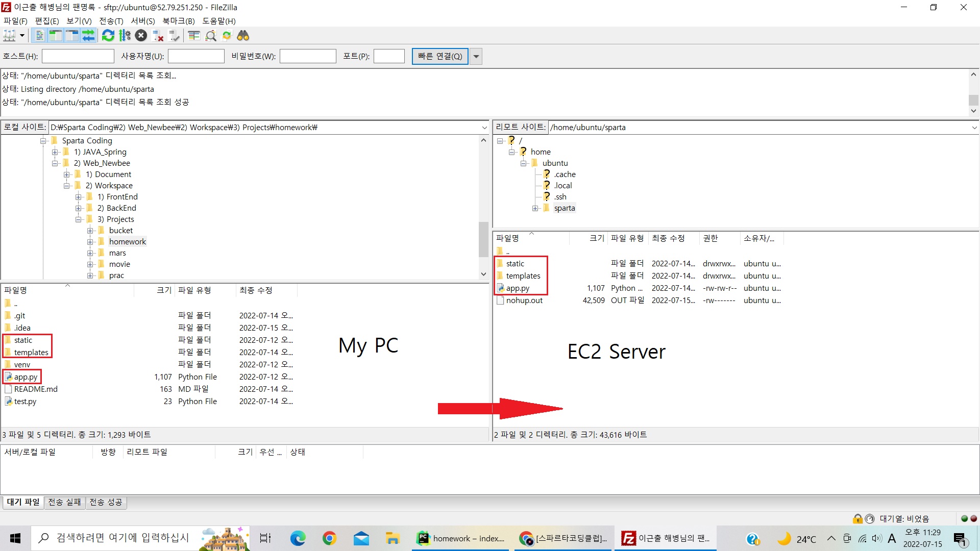The width and height of the screenshot is (980, 551).
Task: Open quick connect history dropdown arrow
Action: point(476,56)
